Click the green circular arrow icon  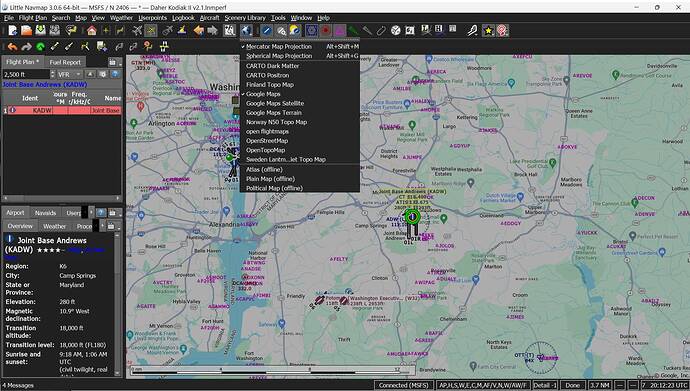(x=40, y=46)
